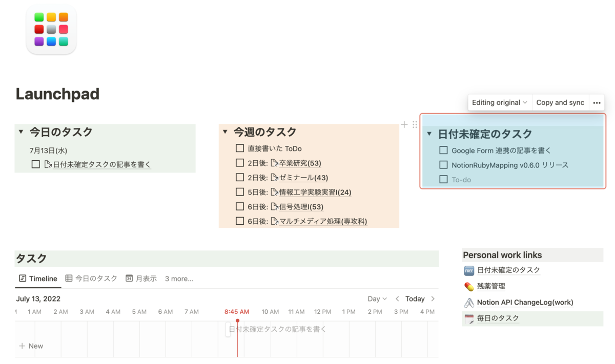Screen dimensions: 615x364
Task: Click the plus icon to add a block
Action: coord(404,124)
